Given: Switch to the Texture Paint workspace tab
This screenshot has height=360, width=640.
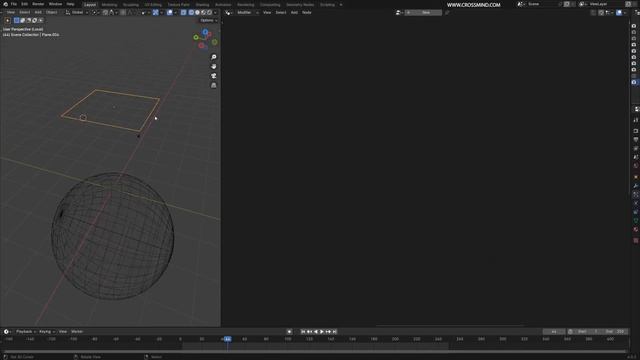Looking at the screenshot, I should click(x=179, y=5).
